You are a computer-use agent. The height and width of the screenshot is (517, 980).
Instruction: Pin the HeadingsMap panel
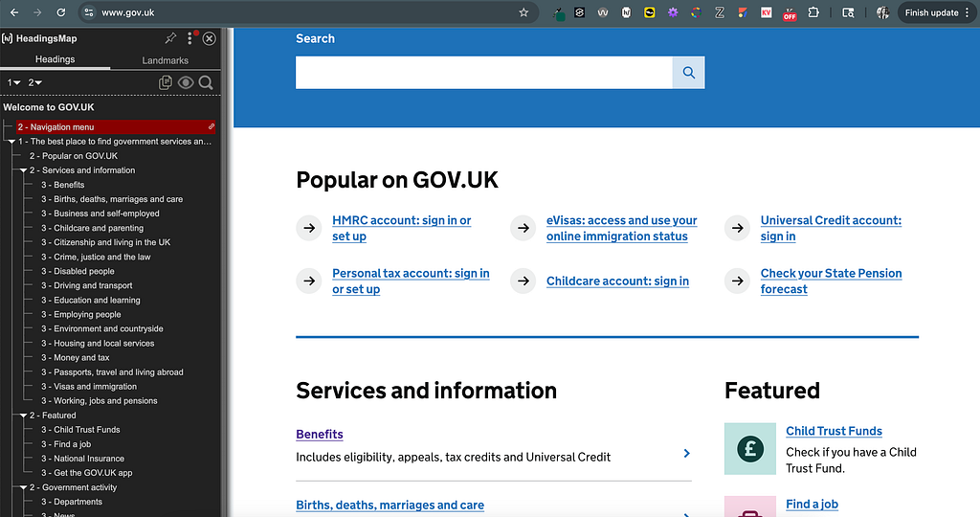(170, 38)
